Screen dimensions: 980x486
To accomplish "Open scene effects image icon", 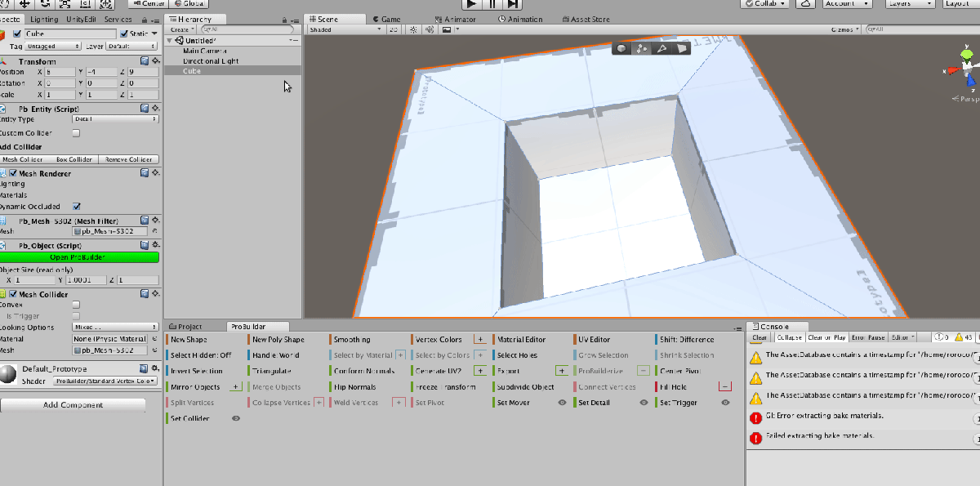I will point(445,29).
